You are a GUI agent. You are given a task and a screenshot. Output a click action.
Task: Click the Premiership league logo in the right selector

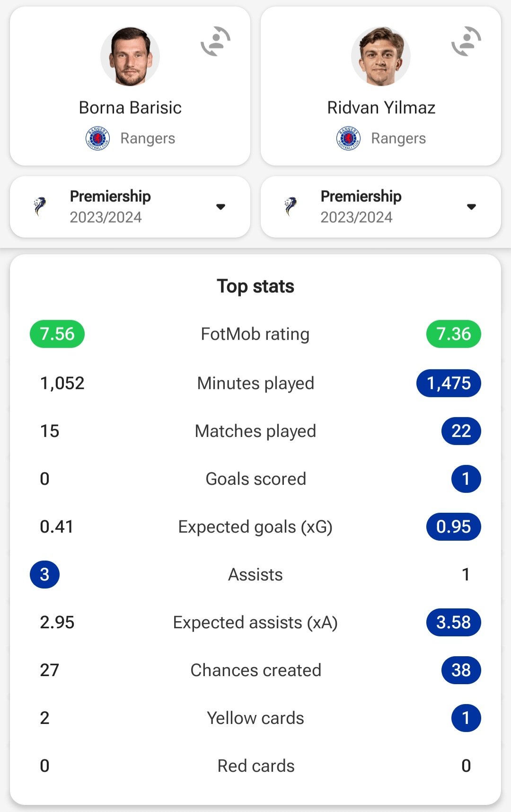pos(291,206)
